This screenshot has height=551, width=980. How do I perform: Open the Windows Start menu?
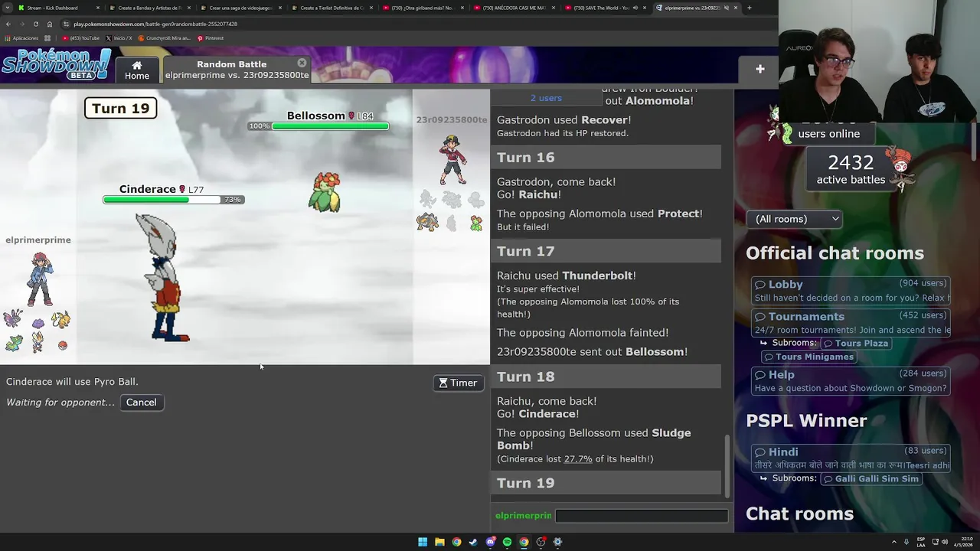423,542
